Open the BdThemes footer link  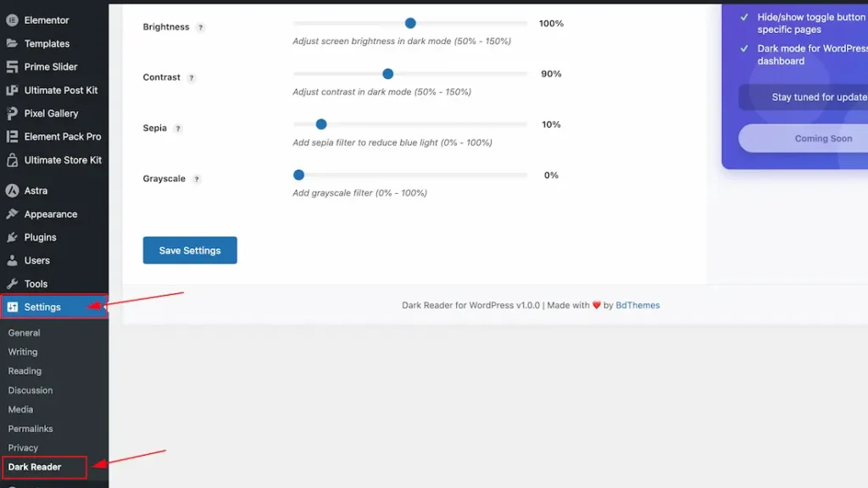click(x=637, y=305)
